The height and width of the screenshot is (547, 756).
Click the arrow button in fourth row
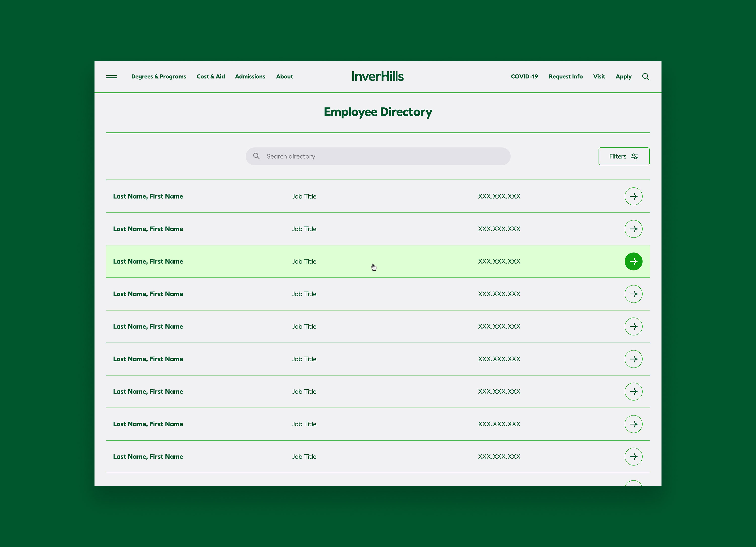633,294
